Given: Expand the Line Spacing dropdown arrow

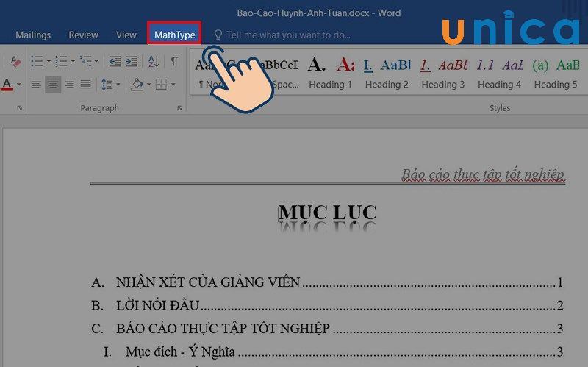Looking at the screenshot, I should click(x=118, y=85).
